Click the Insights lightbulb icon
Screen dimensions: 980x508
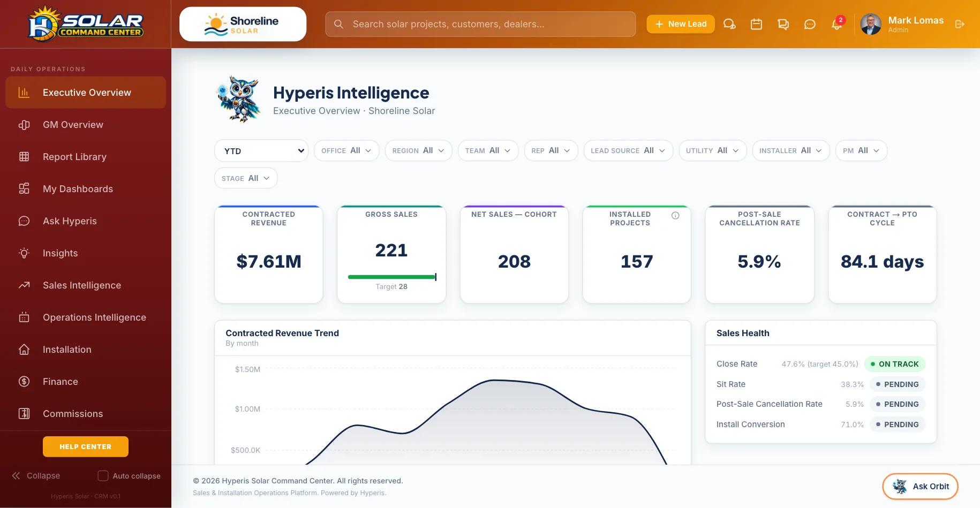(24, 253)
